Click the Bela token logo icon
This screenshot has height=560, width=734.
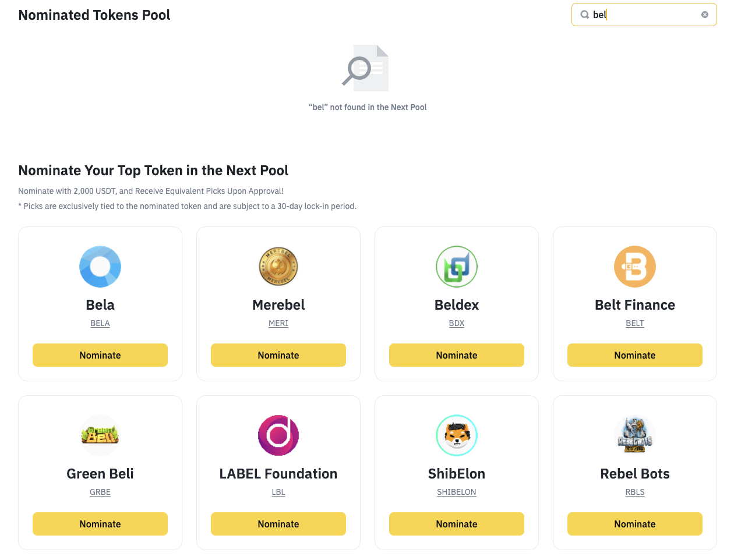[100, 267]
